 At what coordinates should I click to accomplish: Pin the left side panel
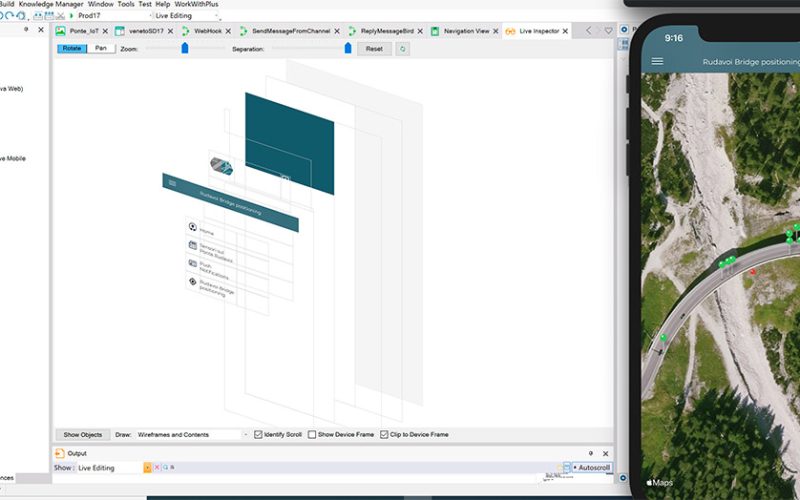(x=26, y=30)
